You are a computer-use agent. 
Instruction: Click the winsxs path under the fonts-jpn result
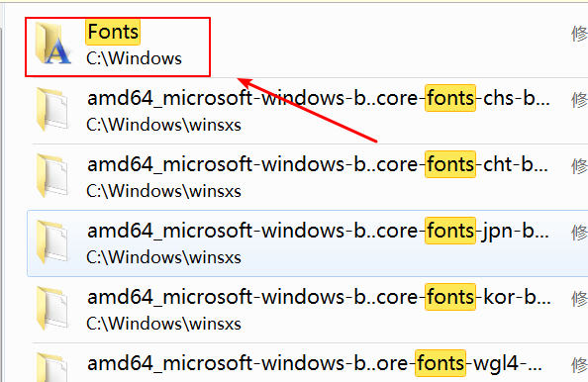click(x=163, y=257)
